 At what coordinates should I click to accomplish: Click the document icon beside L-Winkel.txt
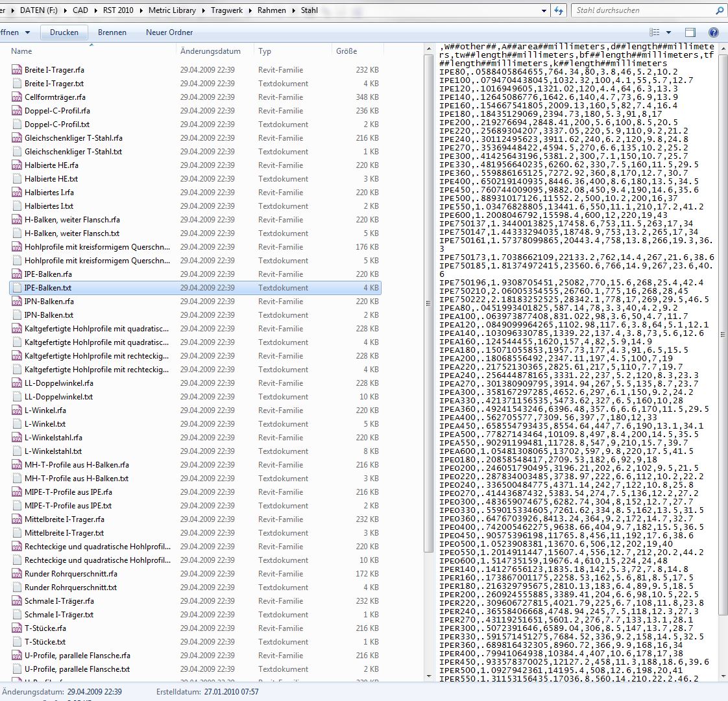coord(17,424)
